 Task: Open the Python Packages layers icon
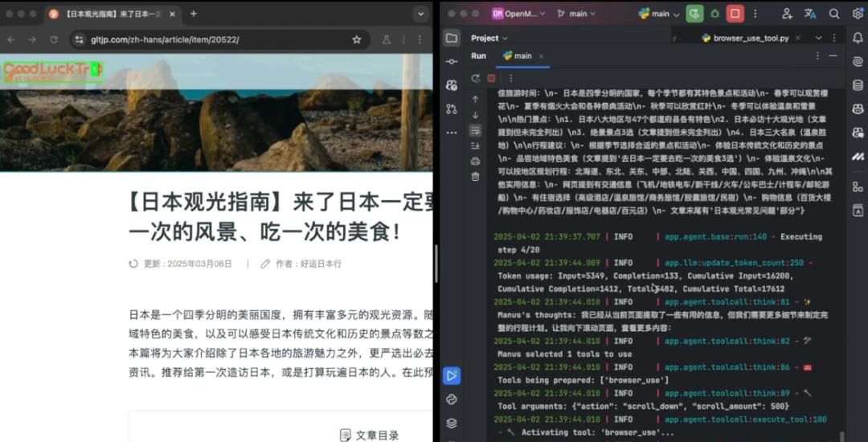452,424
